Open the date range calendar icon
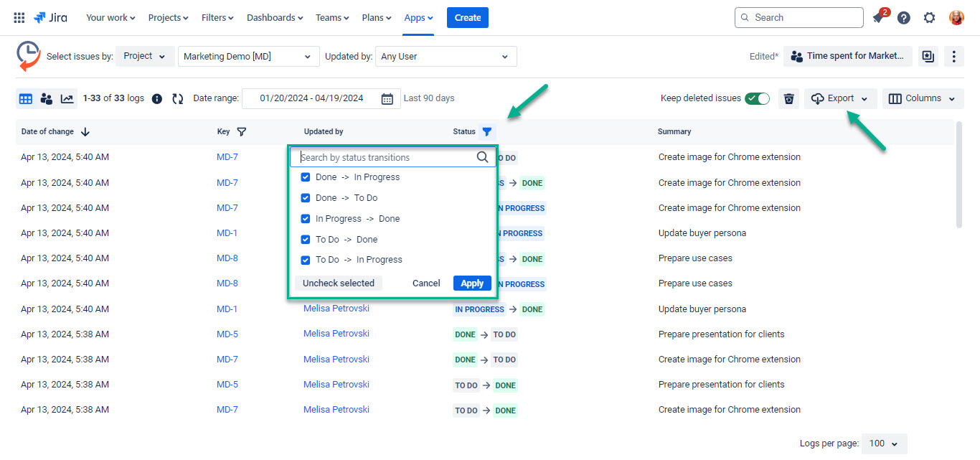 coord(386,98)
